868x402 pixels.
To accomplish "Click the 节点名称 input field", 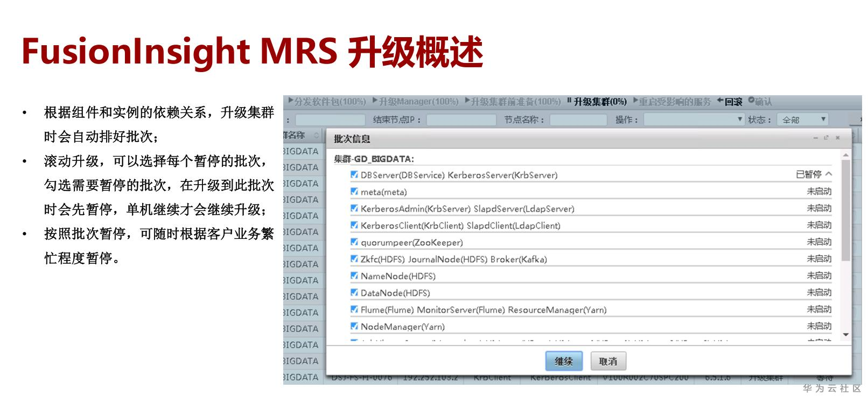I will point(578,119).
